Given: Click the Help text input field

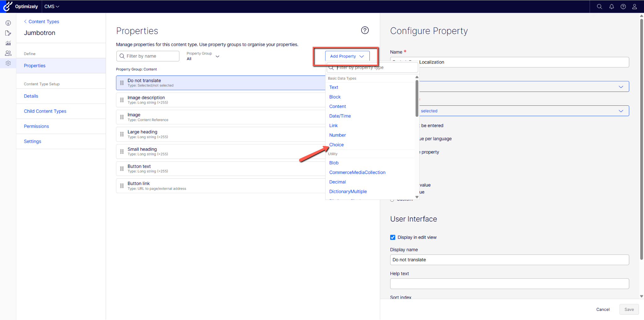Looking at the screenshot, I should 509,284.
